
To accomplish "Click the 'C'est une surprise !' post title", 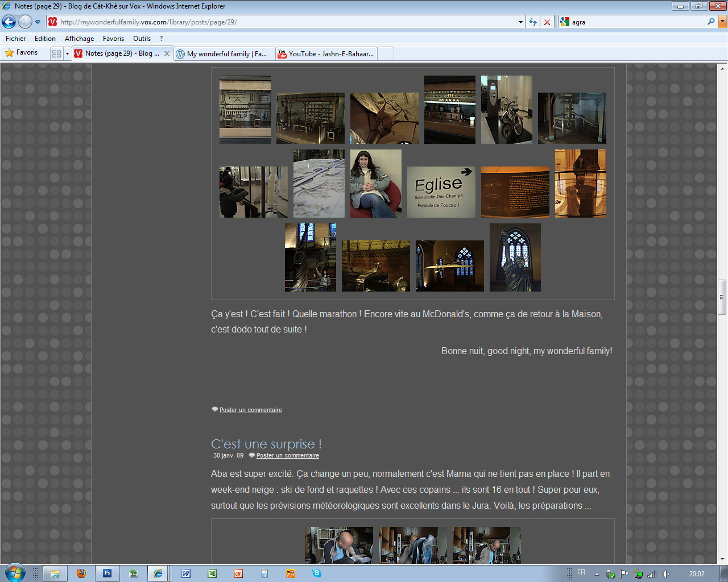I will (266, 444).
